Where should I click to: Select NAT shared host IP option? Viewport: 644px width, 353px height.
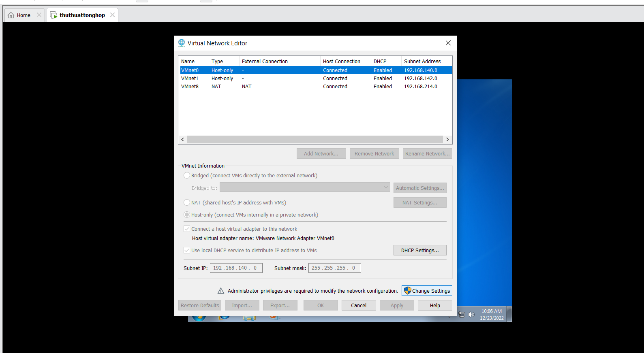pos(187,202)
